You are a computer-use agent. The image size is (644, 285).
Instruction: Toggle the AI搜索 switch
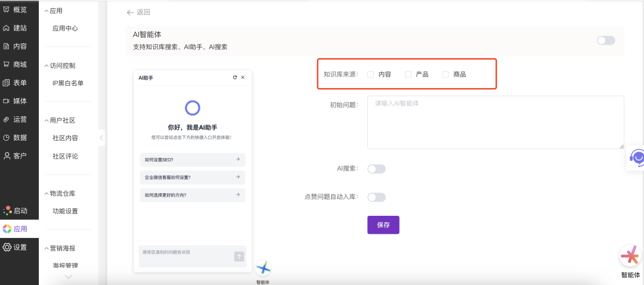coord(377,169)
